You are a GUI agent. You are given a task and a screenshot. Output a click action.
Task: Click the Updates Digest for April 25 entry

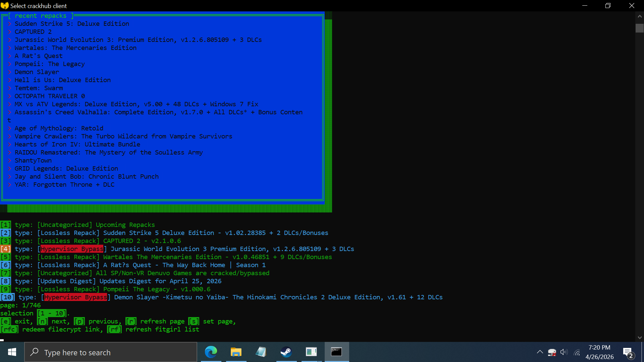[160, 281]
